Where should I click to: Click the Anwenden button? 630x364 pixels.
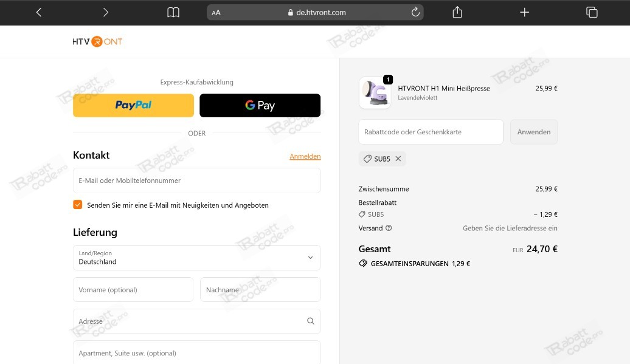(533, 132)
